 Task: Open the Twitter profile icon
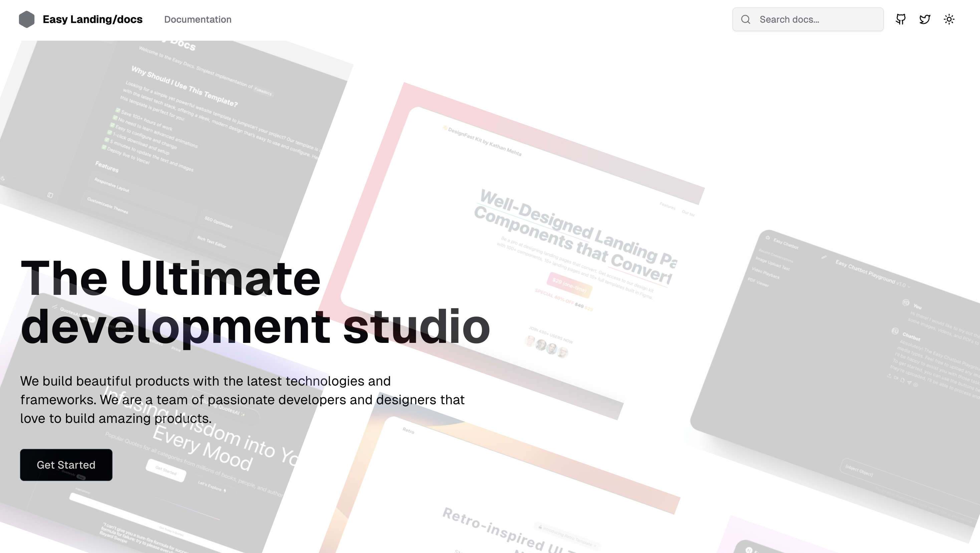point(925,19)
